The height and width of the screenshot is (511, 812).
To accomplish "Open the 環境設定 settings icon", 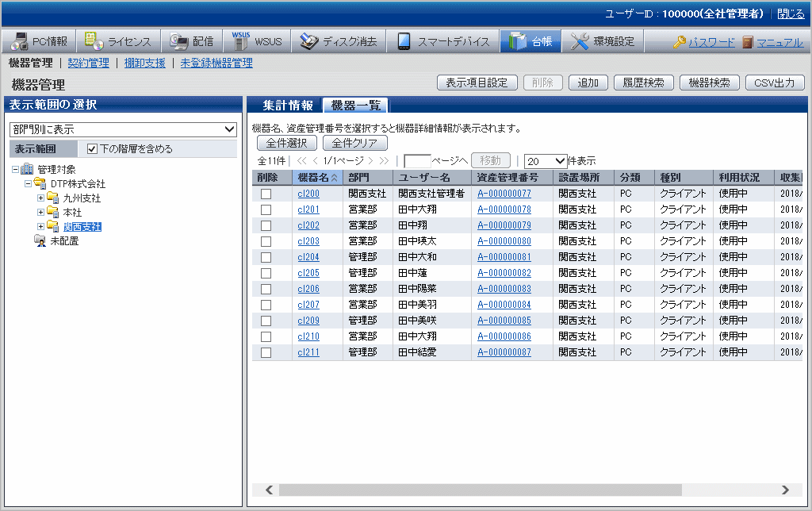I will click(580, 41).
